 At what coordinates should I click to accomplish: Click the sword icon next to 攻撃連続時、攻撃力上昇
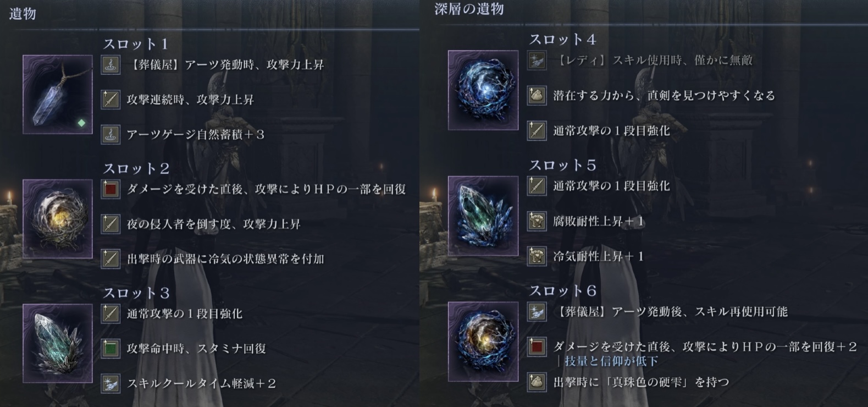tap(110, 100)
